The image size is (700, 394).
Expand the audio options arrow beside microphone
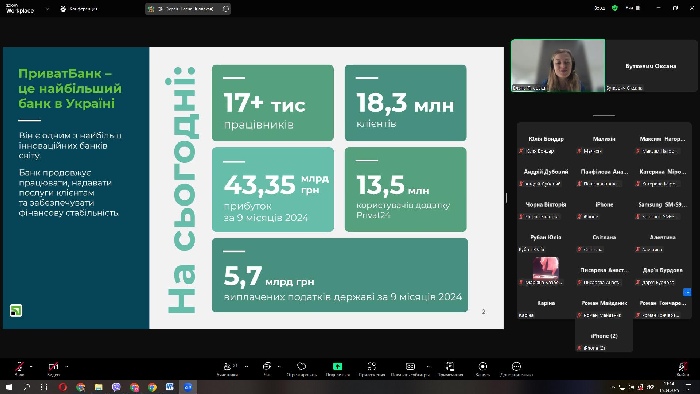tap(31, 366)
